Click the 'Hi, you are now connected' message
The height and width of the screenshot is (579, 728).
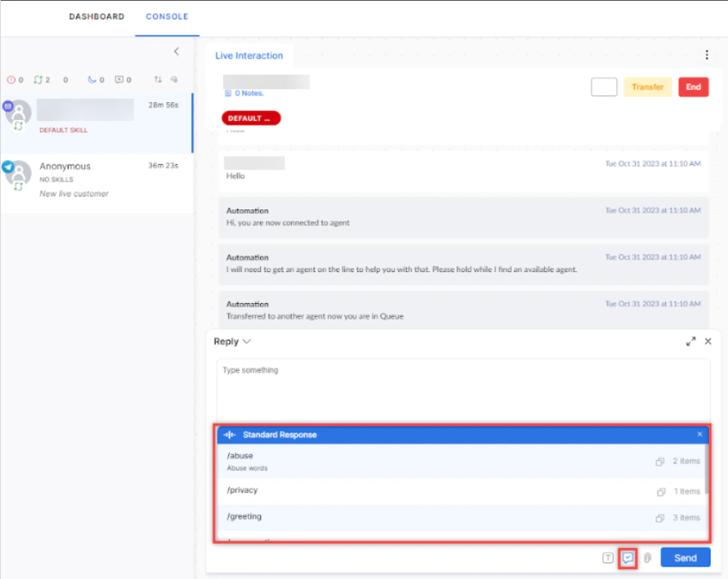coord(464,217)
